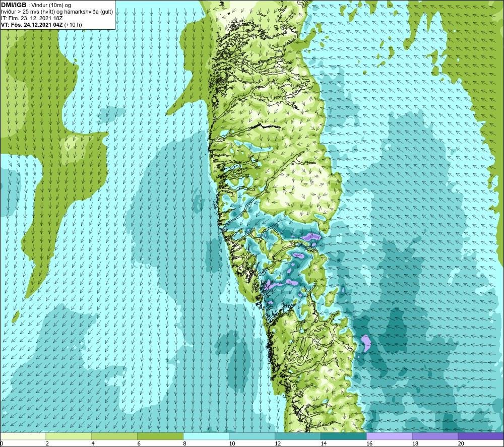Click the "DMI/IGB" title text
This screenshot has width=504, height=447.
pos(14,5)
